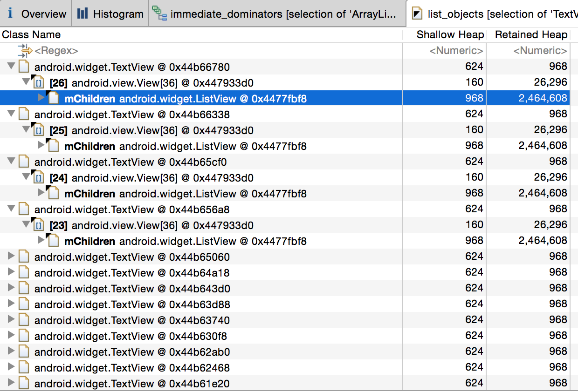
Task: Switch to the Histogram tab
Action: (x=110, y=14)
